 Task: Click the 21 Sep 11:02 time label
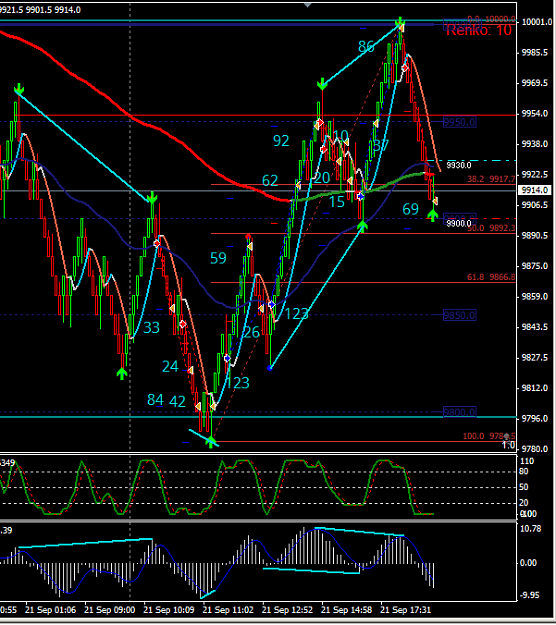coord(228,610)
